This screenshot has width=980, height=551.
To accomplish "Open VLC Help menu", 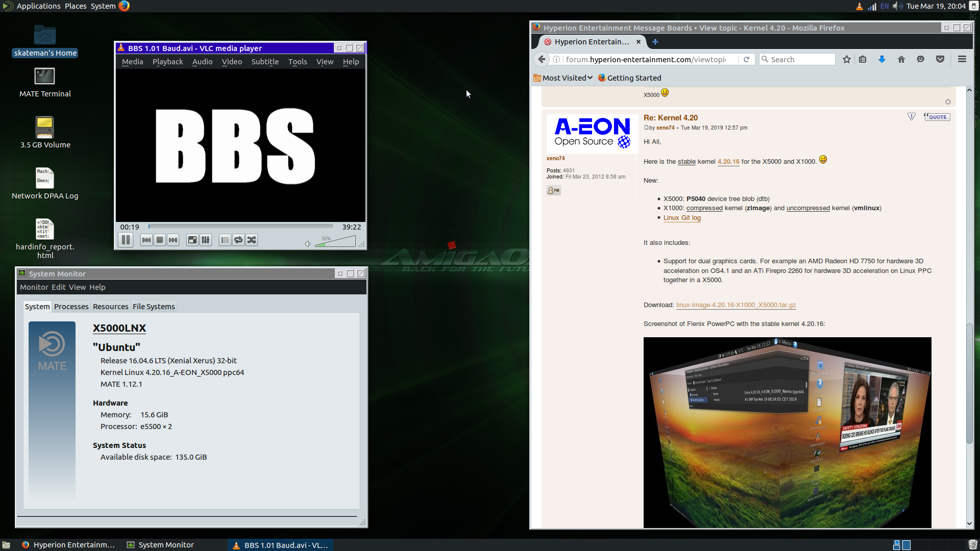I will (x=351, y=62).
